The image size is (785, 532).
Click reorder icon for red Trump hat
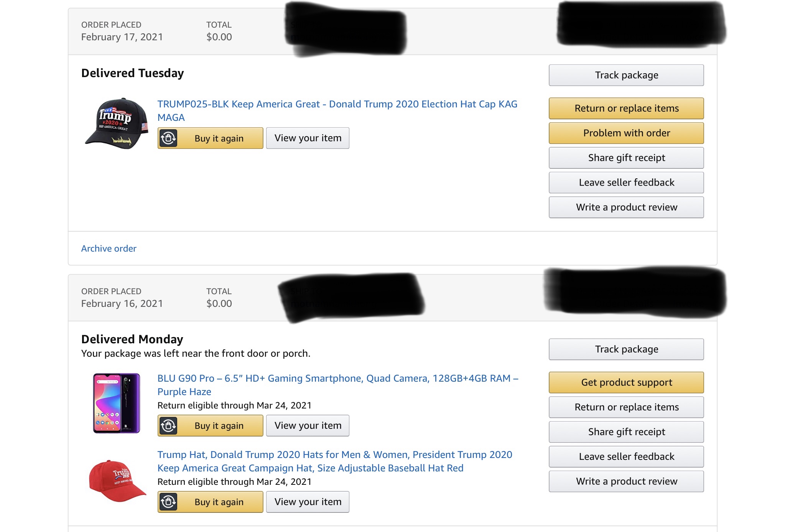(168, 502)
